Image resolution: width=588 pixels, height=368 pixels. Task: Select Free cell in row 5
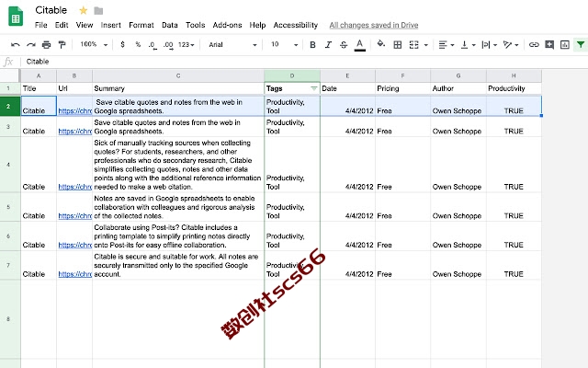pyautogui.click(x=402, y=207)
